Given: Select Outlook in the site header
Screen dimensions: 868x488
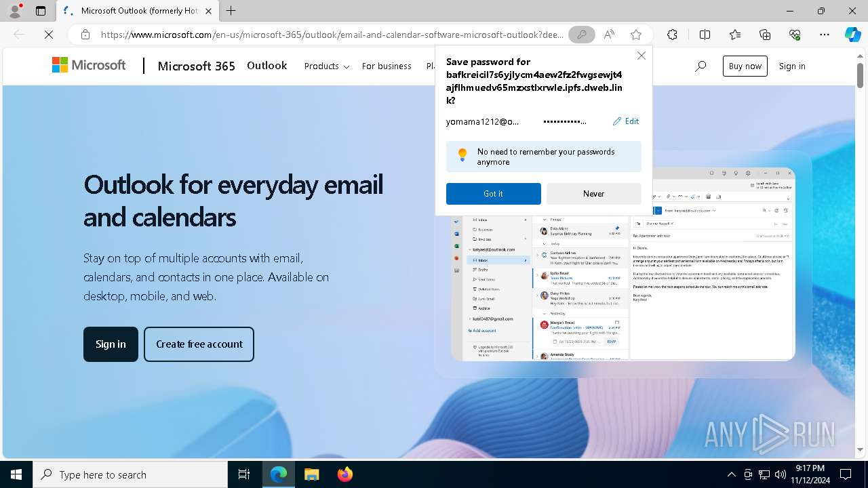Looking at the screenshot, I should [267, 66].
